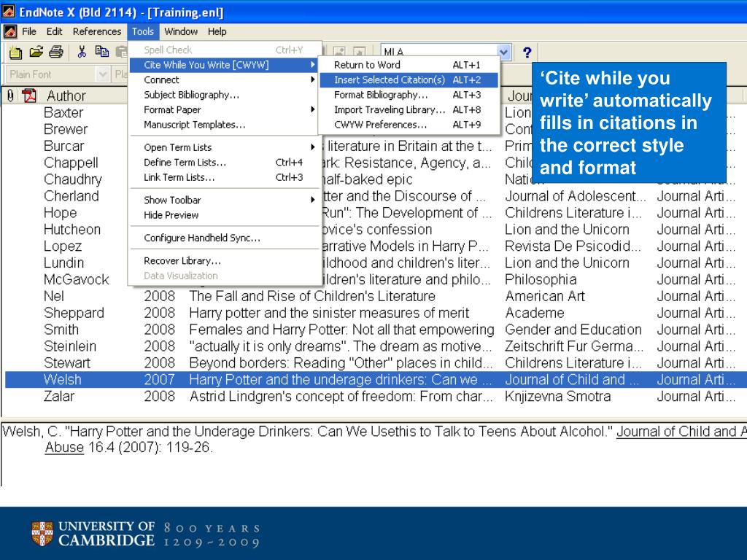
Task: Click the Help question mark icon
Action: 527,52
